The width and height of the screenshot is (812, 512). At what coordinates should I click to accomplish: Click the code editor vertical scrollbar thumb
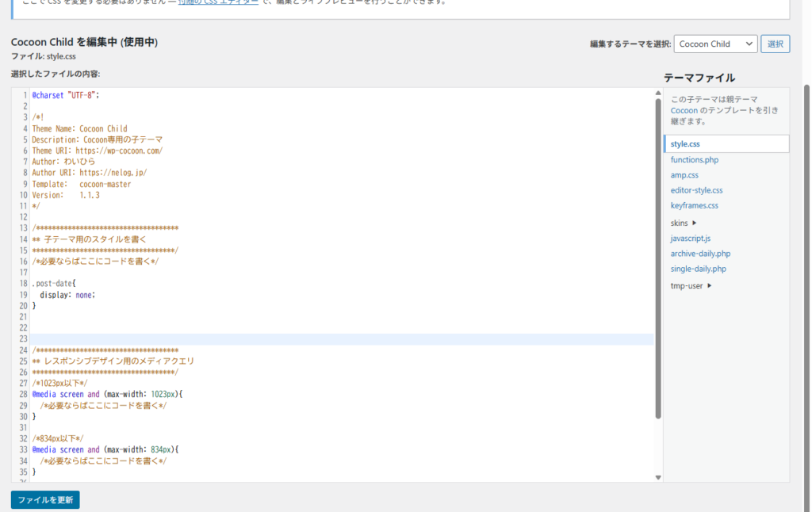(x=657, y=254)
